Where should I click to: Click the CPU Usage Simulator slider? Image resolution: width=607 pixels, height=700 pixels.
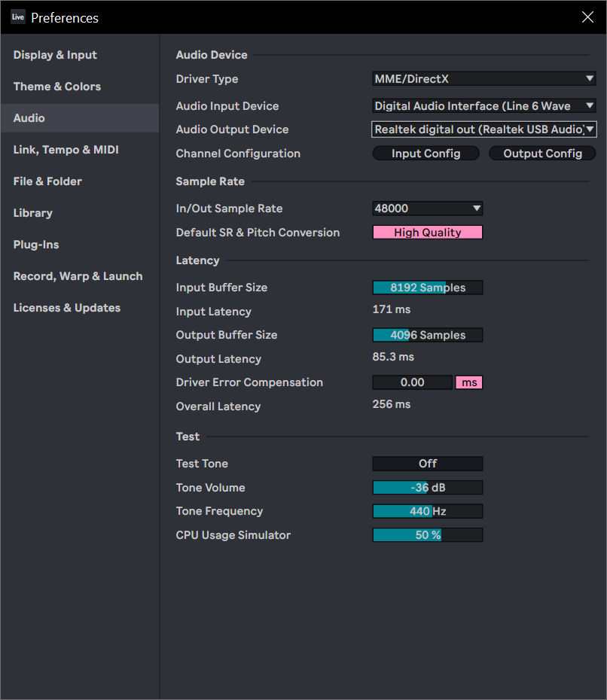428,535
